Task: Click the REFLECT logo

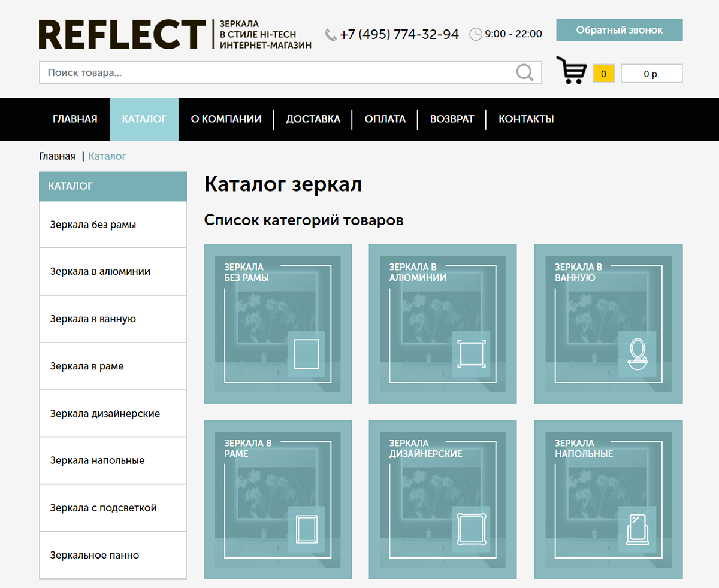Action: (x=122, y=34)
